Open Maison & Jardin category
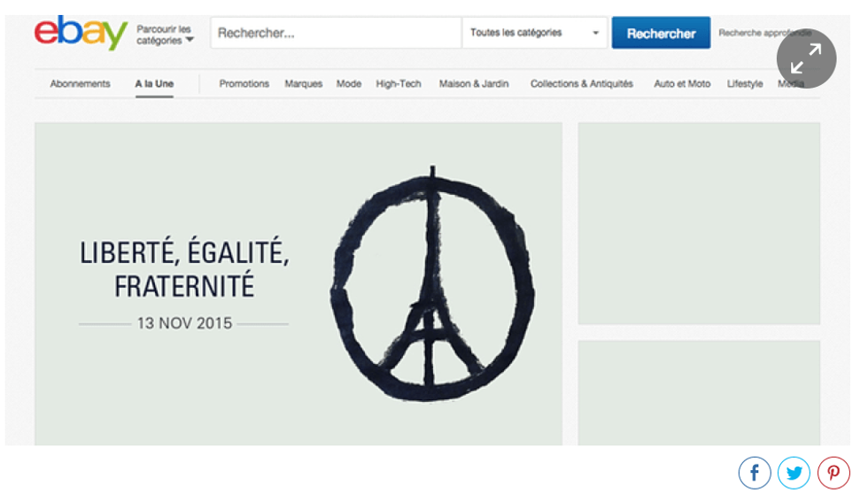The height and width of the screenshot is (502, 868). 474,84
